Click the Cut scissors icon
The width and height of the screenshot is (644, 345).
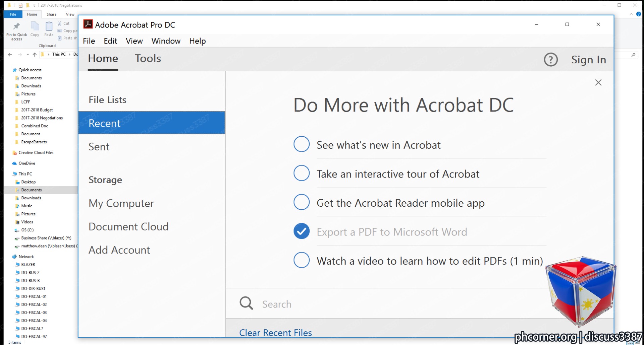point(60,23)
